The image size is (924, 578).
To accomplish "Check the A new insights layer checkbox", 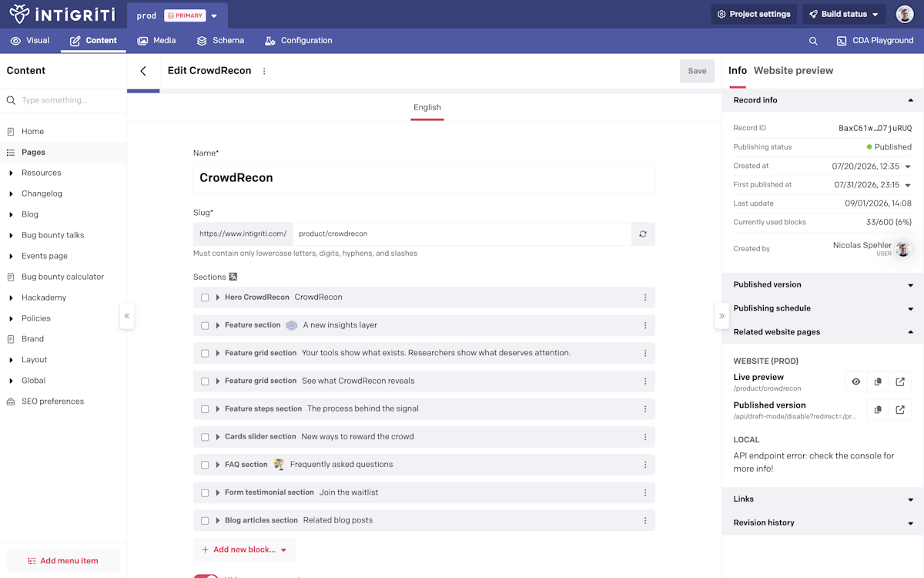I will tap(205, 325).
